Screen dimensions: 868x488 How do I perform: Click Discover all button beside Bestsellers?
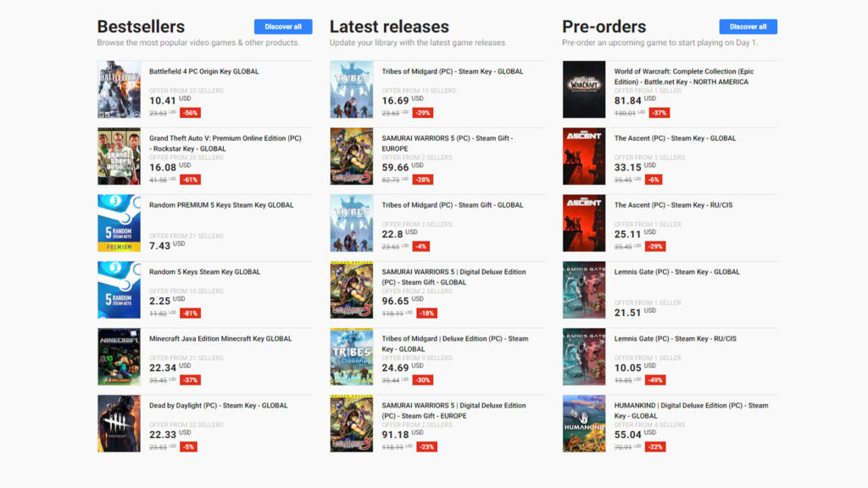click(x=283, y=26)
